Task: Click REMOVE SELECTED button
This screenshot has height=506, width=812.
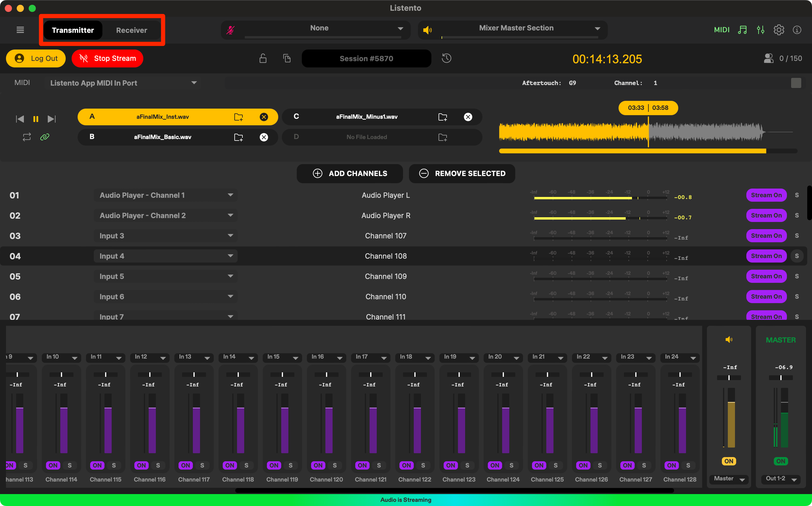Action: coord(462,173)
